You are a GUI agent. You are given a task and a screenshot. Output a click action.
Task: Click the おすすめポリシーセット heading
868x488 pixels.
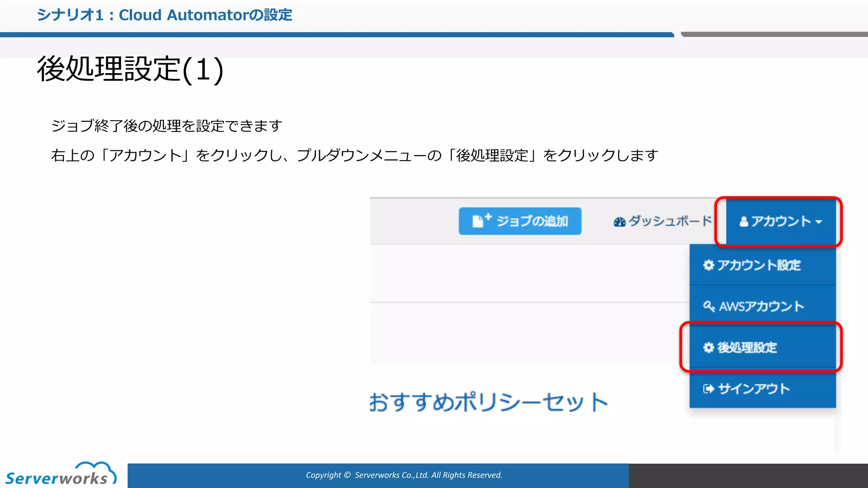point(489,402)
